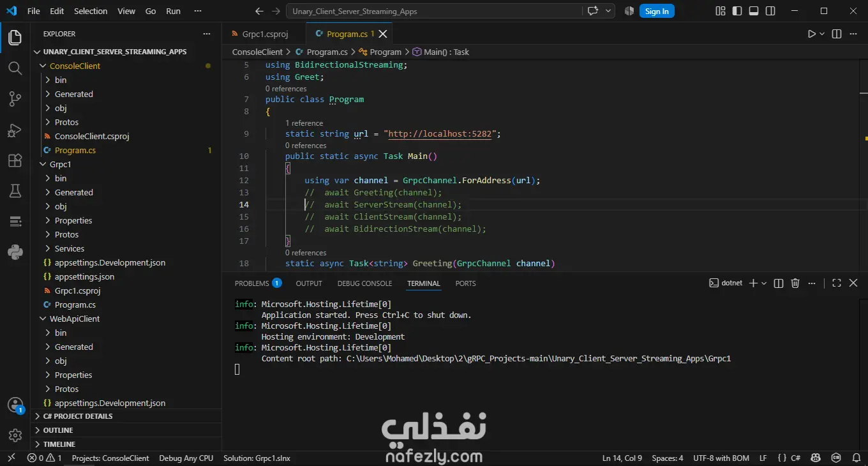Screen dimensions: 868x466
Task: Switch to the Grpc1.csproj editor tab
Action: pyautogui.click(x=264, y=34)
